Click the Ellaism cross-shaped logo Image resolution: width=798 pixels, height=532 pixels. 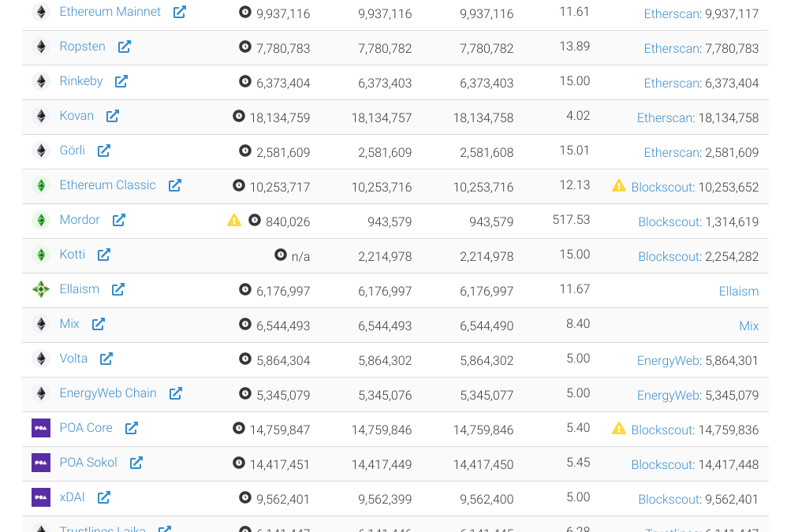tap(40, 289)
